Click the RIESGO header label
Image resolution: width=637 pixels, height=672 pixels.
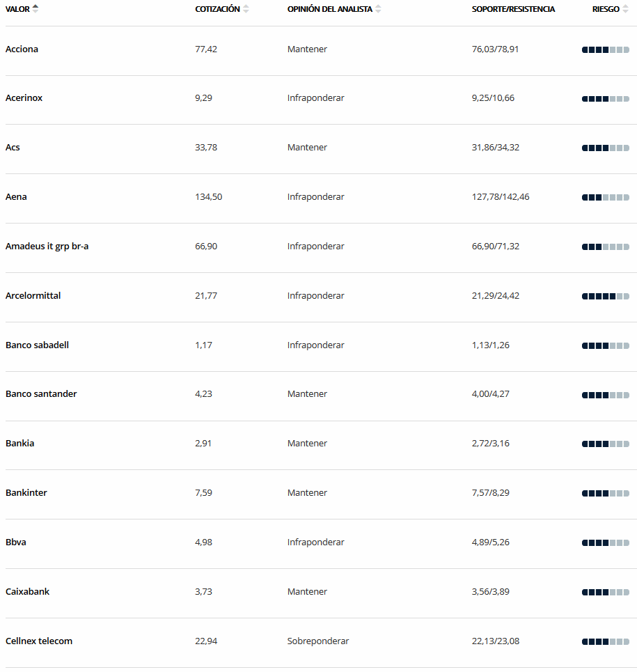tap(606, 9)
